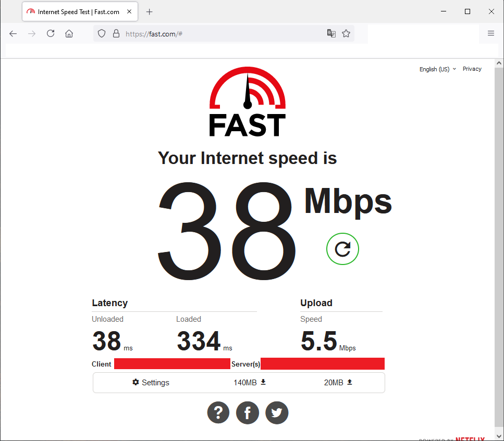The image size is (504, 441).
Task: Go back using the browser back arrow
Action: click(x=13, y=33)
